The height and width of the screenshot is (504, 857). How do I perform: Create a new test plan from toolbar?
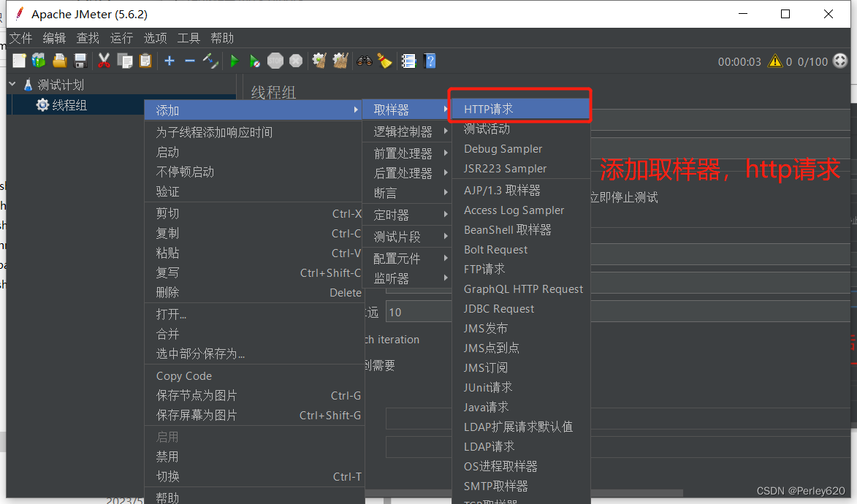[x=19, y=61]
